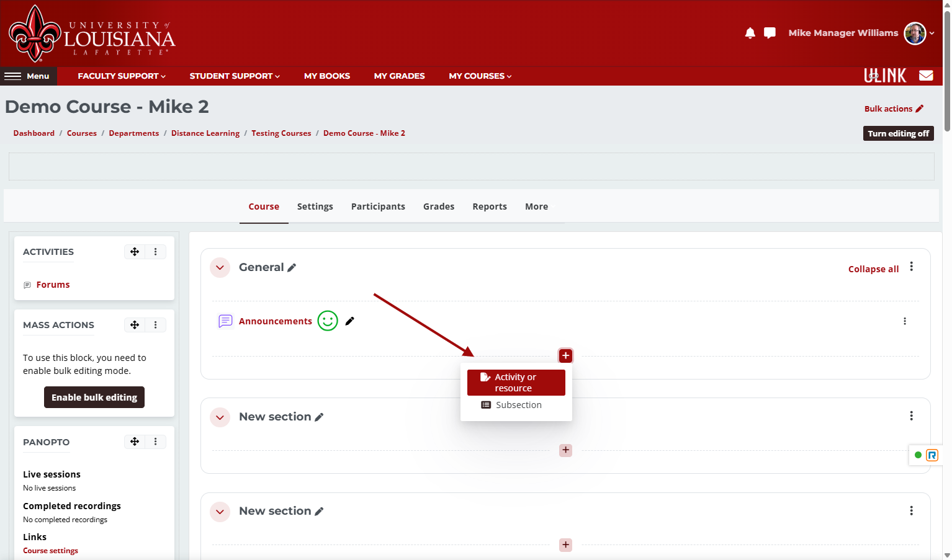Click the Announcements smiley face icon
952x560 pixels.
tap(328, 321)
